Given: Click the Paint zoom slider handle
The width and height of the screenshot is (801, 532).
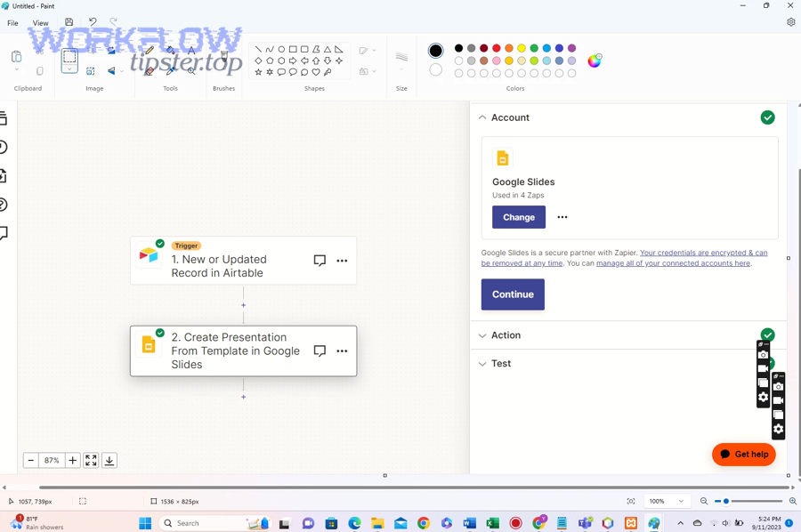Looking at the screenshot, I should coord(726,502).
